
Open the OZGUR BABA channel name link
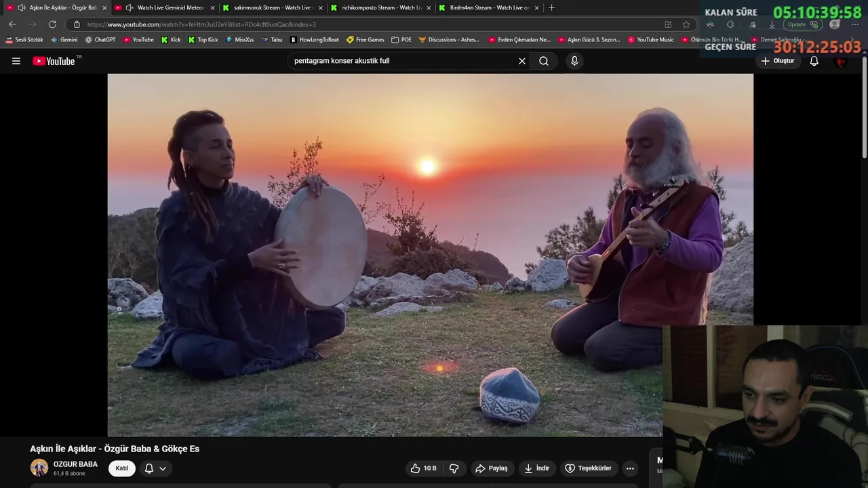[75, 464]
